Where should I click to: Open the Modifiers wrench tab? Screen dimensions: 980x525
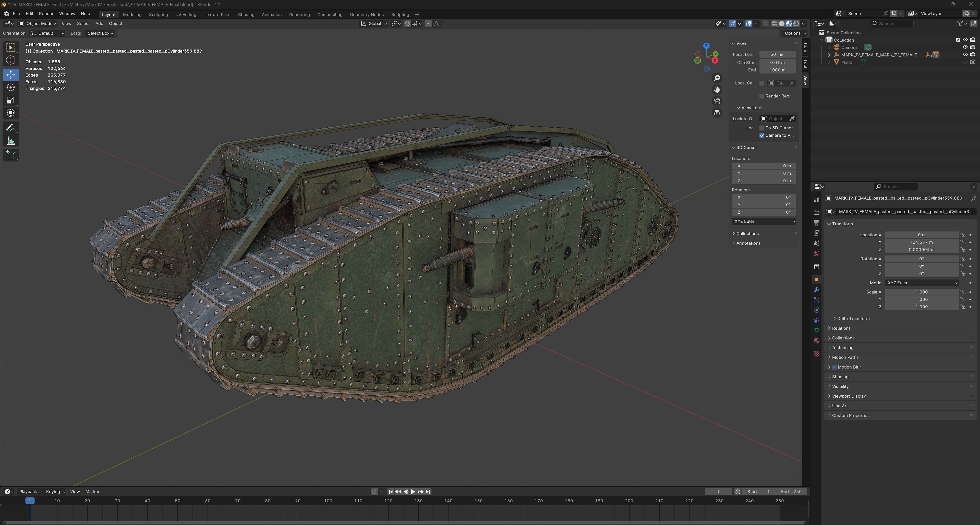[x=816, y=290]
